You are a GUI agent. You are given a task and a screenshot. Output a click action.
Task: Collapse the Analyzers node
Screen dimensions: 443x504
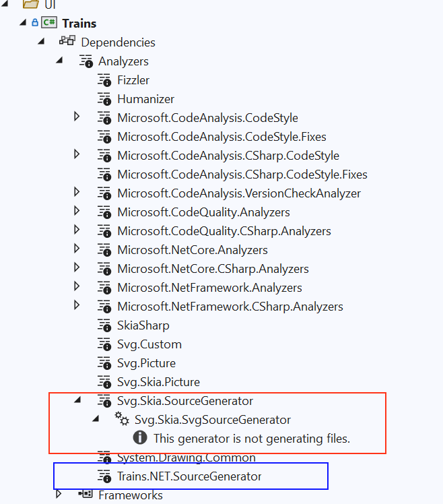(x=59, y=60)
